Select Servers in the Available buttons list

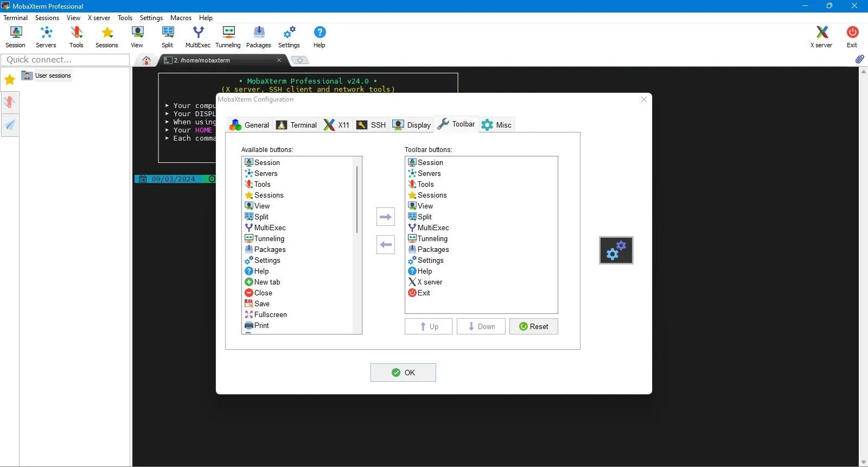[261, 173]
